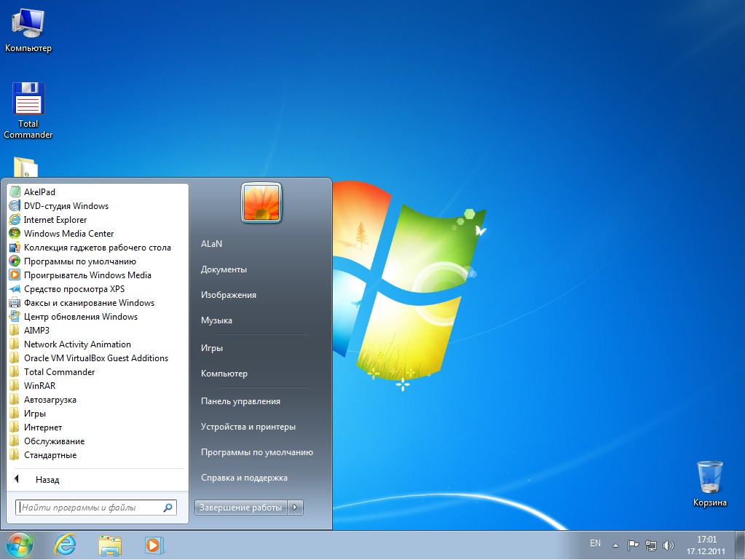Click the network tray icon
The width and height of the screenshot is (745, 560).
pos(651,545)
